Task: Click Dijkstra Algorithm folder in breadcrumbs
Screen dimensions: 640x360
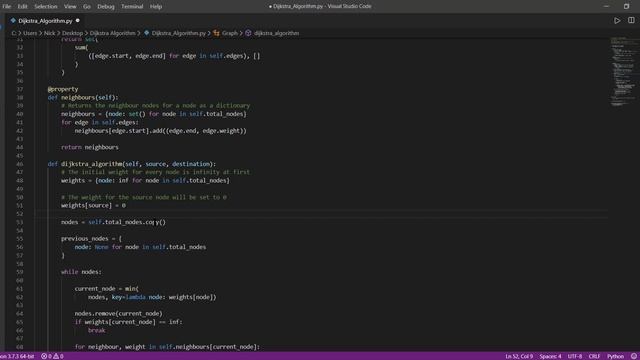Action: 112,33
